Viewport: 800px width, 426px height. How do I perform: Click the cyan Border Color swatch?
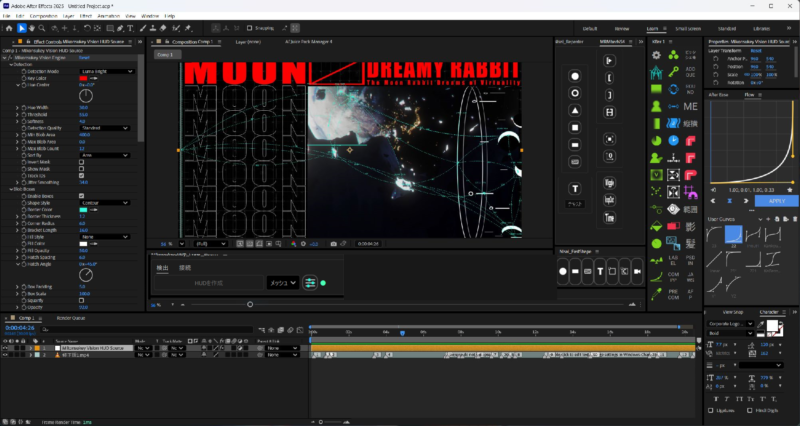pos(83,210)
